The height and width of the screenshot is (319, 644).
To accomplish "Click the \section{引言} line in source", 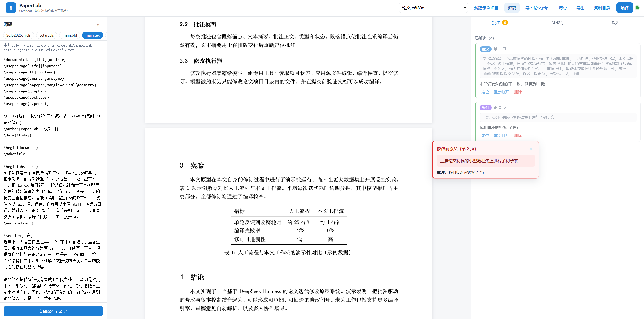I will tap(18, 236).
